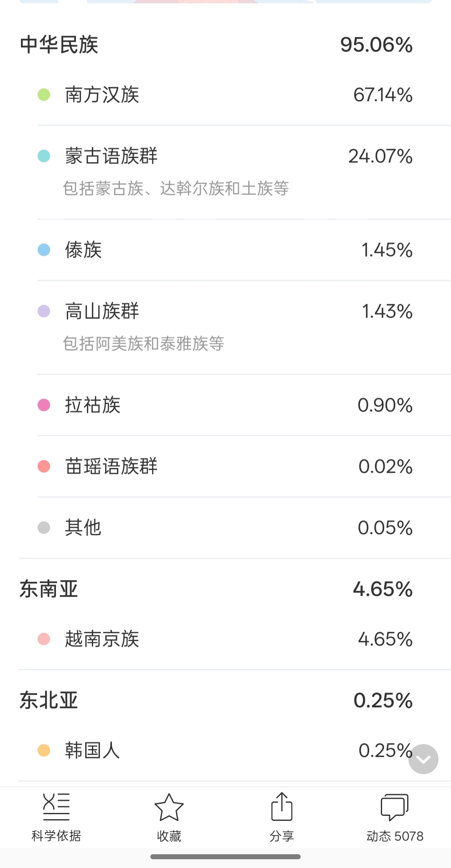Open the 韩国人 entry
451x868 pixels.
(92, 750)
